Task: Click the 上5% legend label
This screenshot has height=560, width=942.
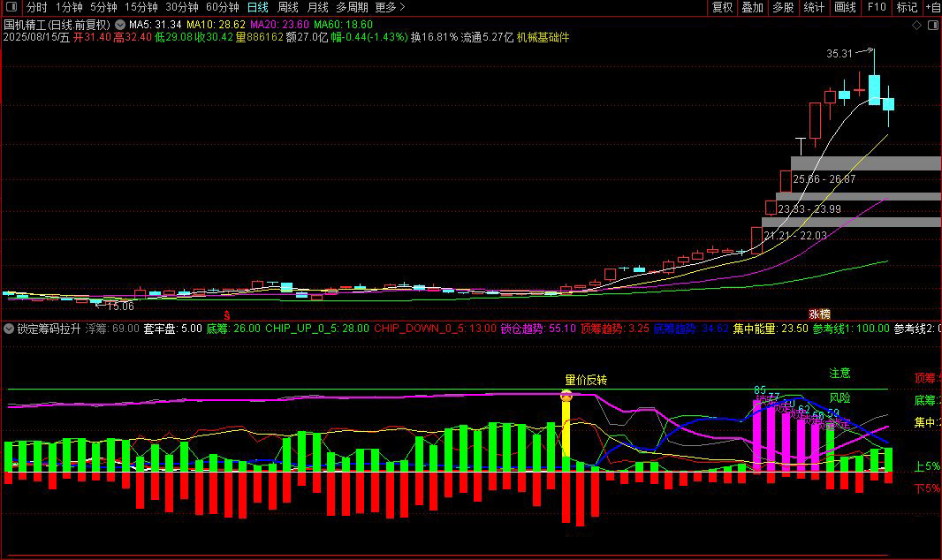Action: [x=927, y=465]
